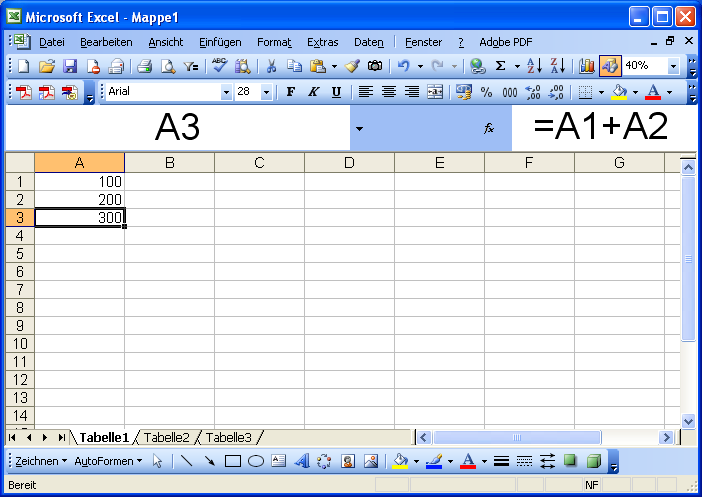This screenshot has width=702, height=497.
Task: Select the Rectangle drawing tool
Action: 233,461
